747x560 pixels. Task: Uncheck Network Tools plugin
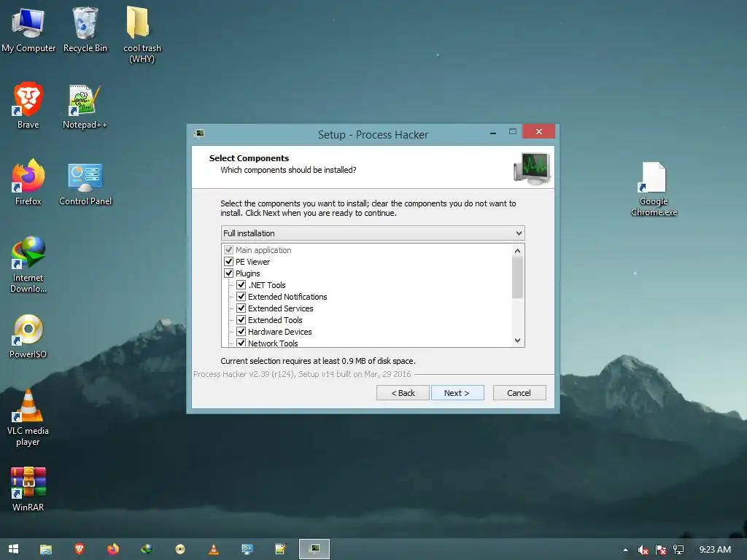(x=241, y=343)
